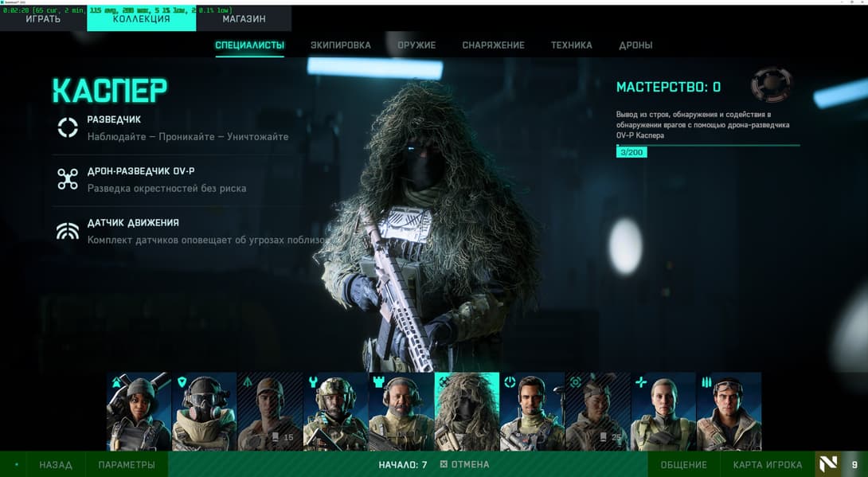868x477 pixels.
Task: Select the locked specialist marked 15
Action: point(270,411)
